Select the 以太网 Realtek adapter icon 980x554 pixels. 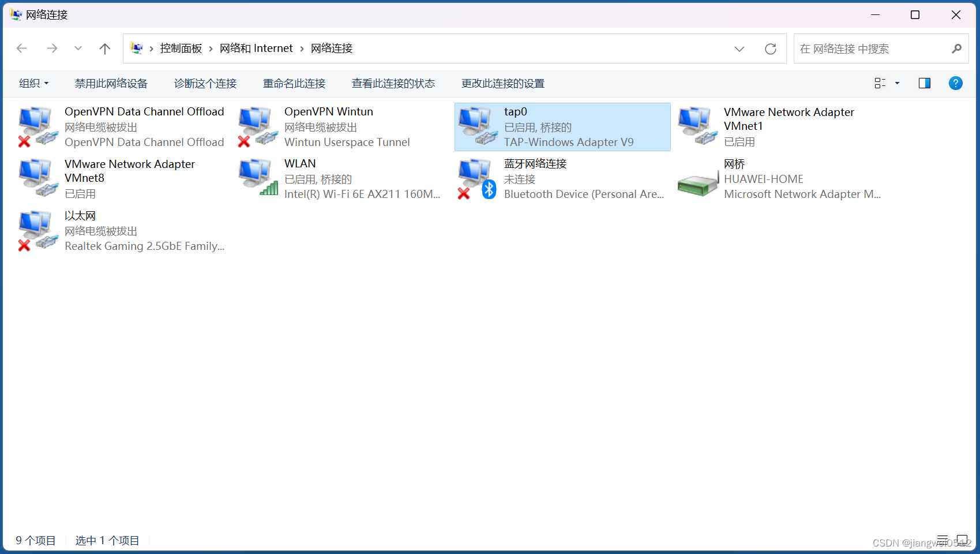coord(38,231)
